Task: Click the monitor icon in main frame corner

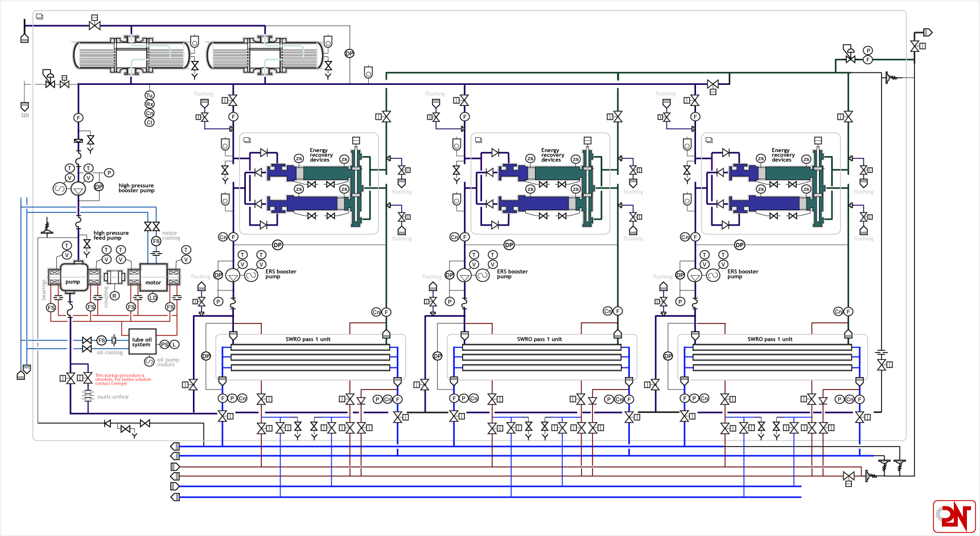Action: click(x=40, y=17)
